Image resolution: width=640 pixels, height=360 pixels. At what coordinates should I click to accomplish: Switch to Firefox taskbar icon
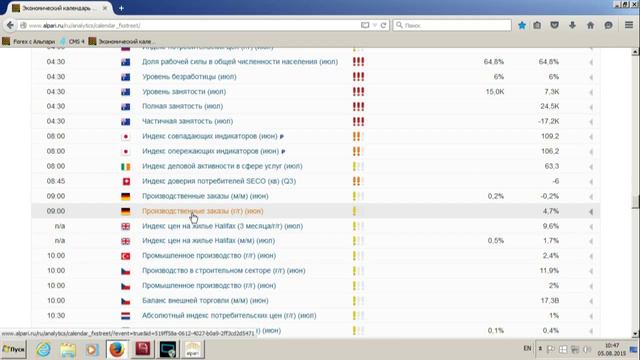pyautogui.click(x=117, y=349)
